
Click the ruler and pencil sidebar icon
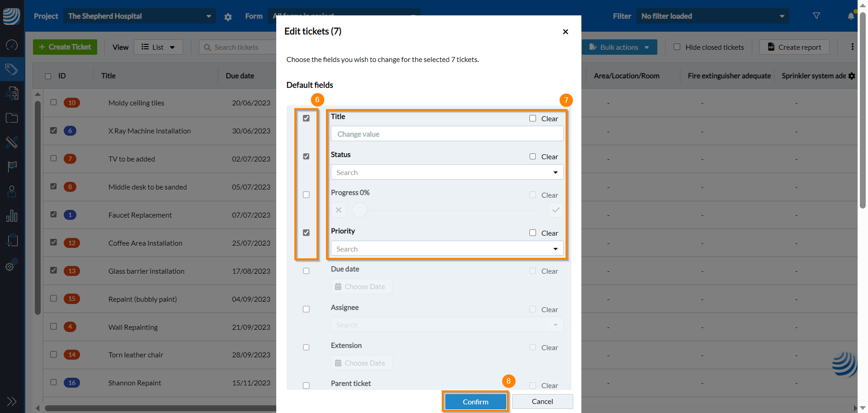tap(12, 142)
